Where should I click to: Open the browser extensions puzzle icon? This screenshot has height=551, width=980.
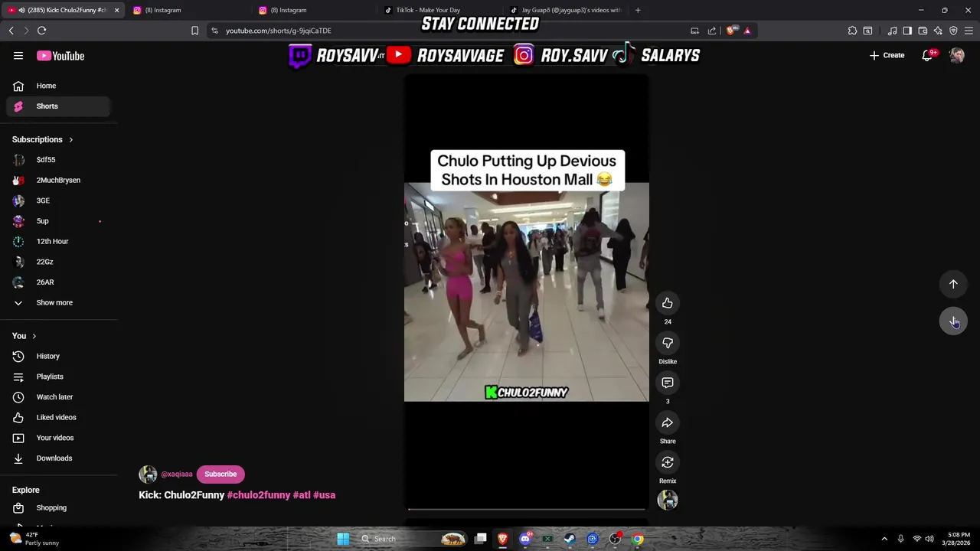(x=852, y=31)
